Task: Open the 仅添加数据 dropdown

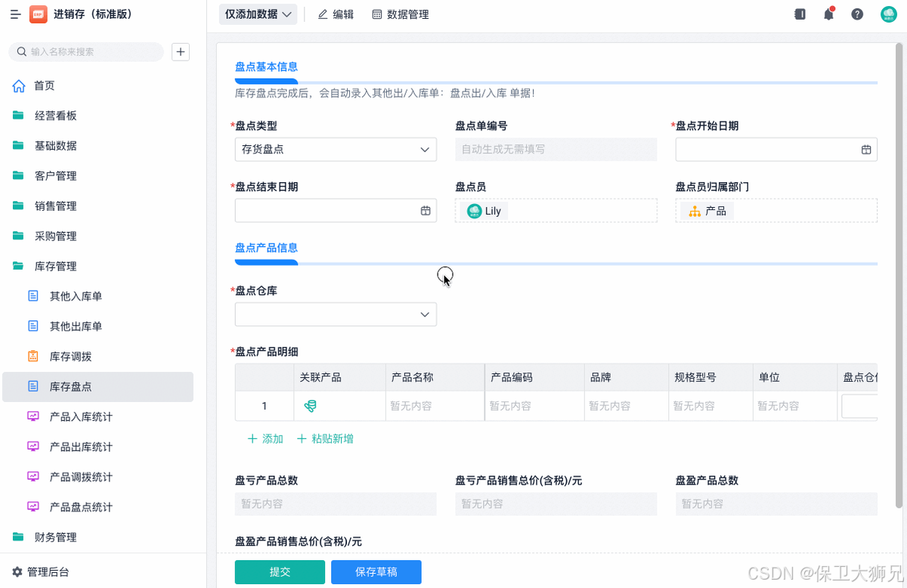Action: click(258, 14)
